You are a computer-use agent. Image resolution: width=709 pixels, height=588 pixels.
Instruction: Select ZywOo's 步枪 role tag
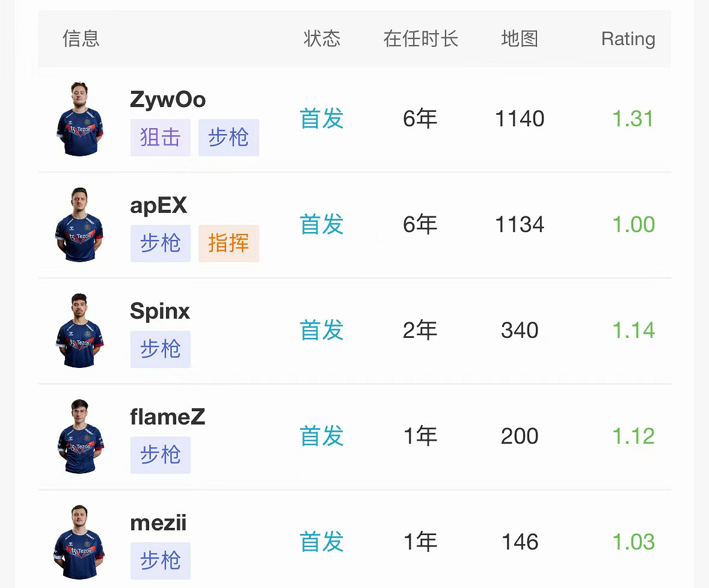coord(229,138)
